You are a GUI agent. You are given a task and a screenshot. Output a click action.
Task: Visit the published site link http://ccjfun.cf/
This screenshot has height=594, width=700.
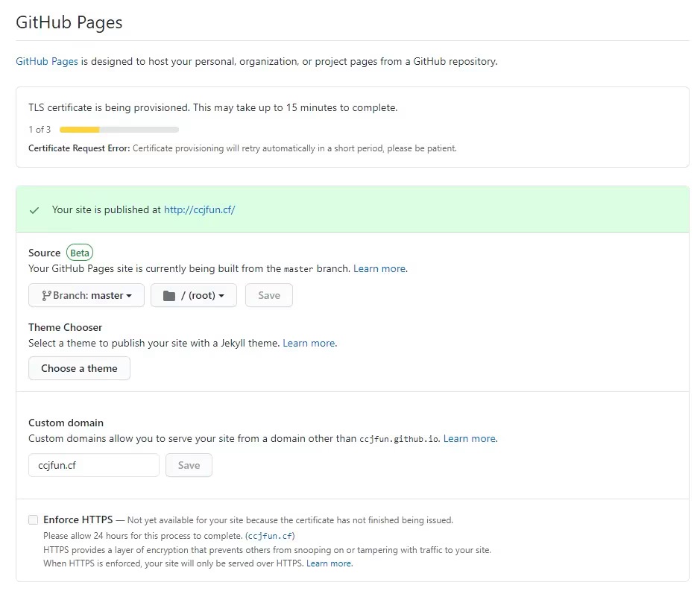pos(199,210)
